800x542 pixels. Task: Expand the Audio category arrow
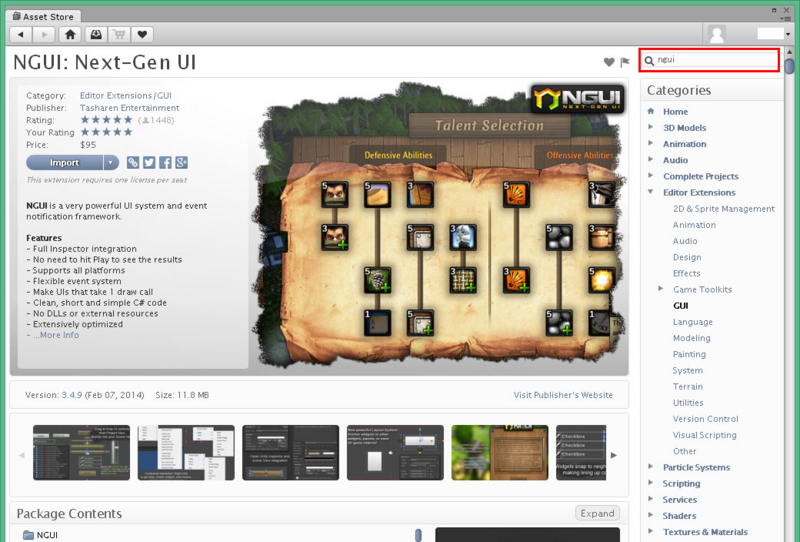point(651,159)
